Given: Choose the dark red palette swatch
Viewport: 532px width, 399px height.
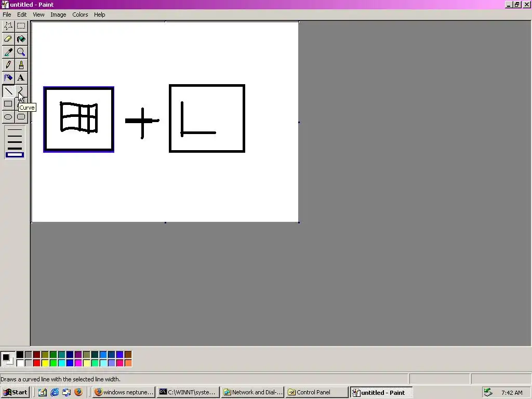Looking at the screenshot, I should click(37, 355).
